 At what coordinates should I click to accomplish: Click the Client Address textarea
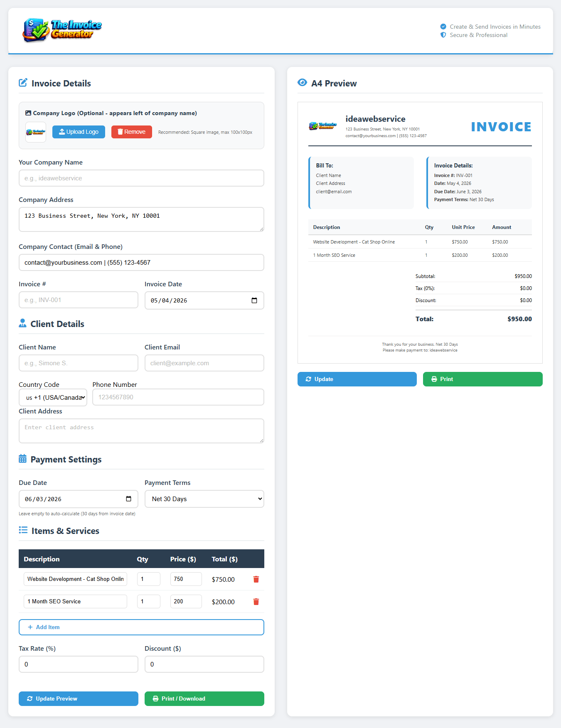pos(141,431)
